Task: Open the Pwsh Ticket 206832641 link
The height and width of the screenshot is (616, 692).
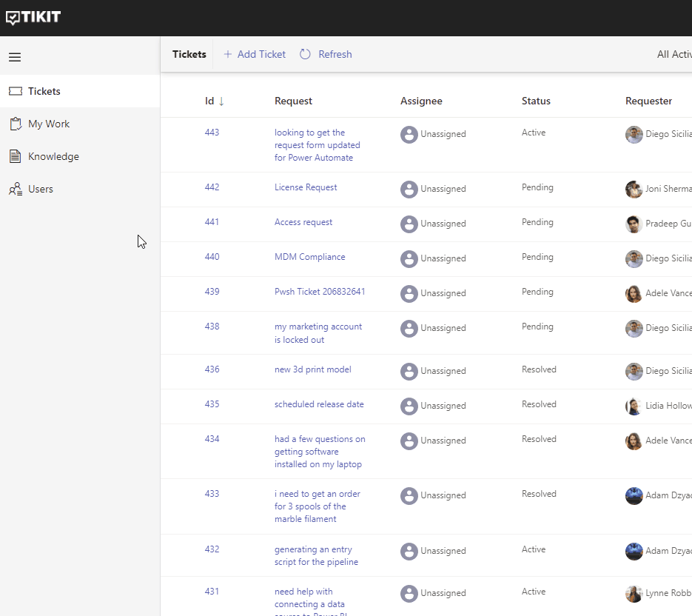Action: pyautogui.click(x=320, y=292)
